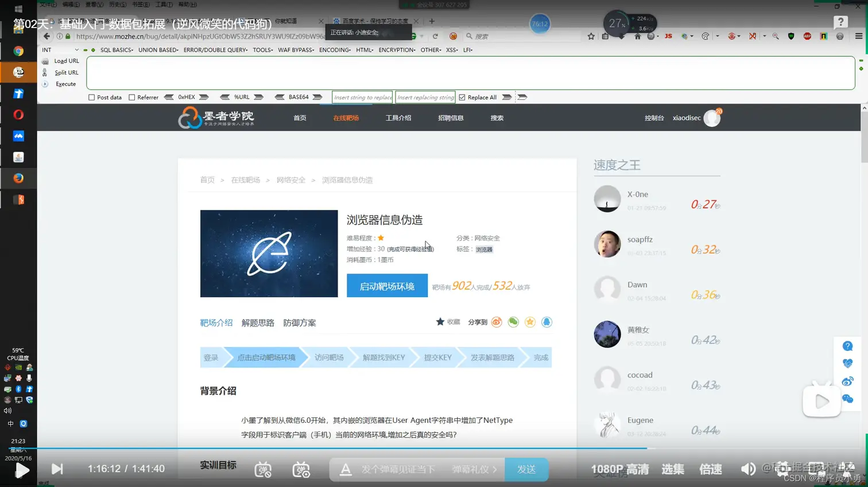Open the ERROR/DOUBLE QUERY menu
868x487 pixels.
[215, 50]
